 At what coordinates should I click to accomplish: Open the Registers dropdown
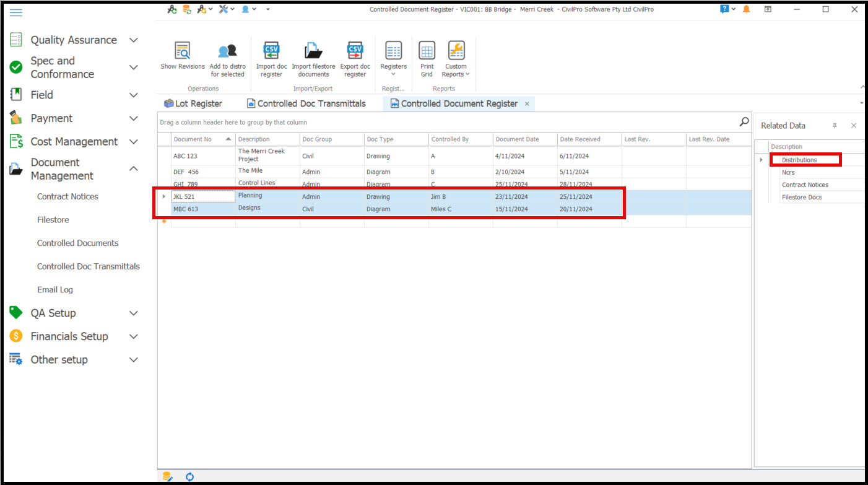tap(393, 59)
